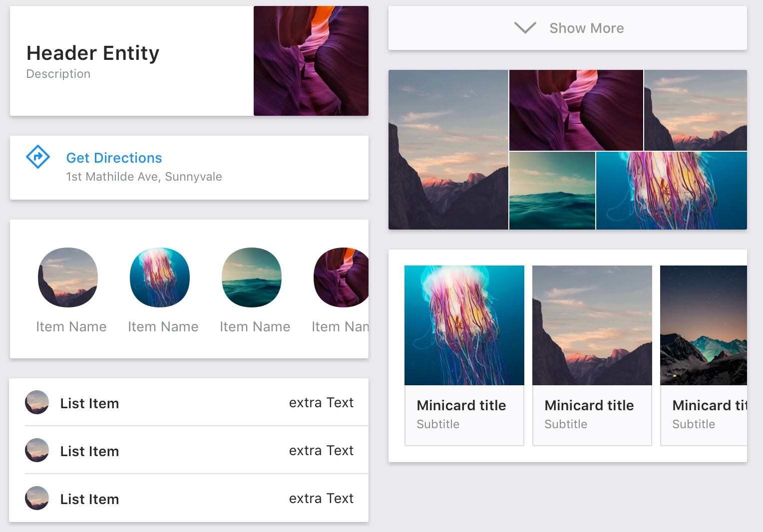The width and height of the screenshot is (763, 532).
Task: Open the ocean photo in gallery grid
Action: (552, 191)
